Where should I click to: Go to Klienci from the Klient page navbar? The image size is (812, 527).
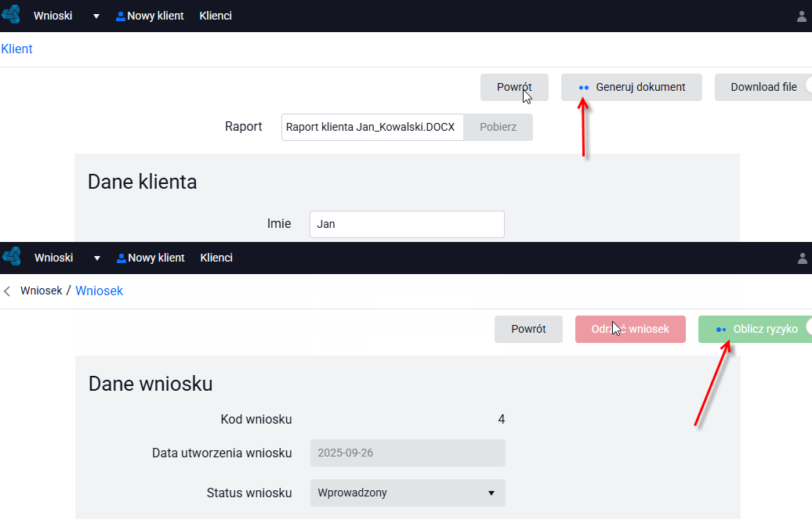[x=216, y=16]
